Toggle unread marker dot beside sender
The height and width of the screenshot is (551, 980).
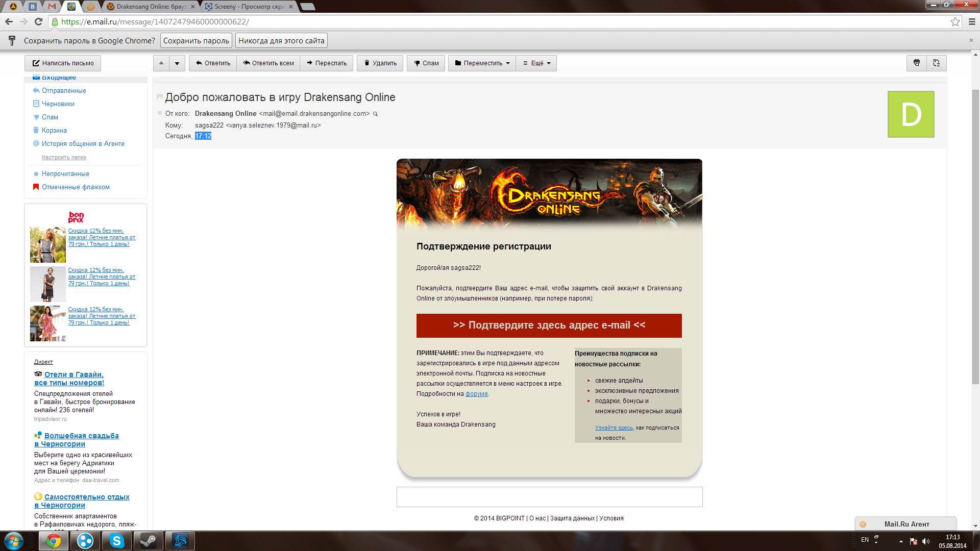(x=160, y=113)
